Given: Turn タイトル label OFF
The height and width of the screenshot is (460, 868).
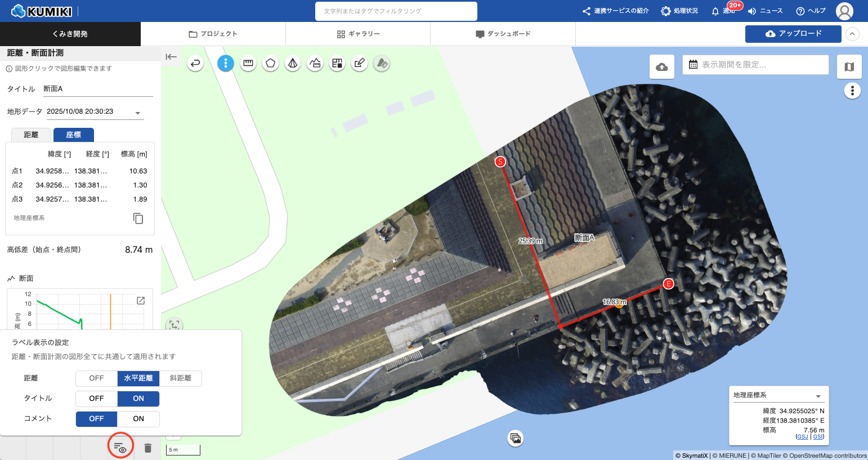Looking at the screenshot, I should pos(96,399).
